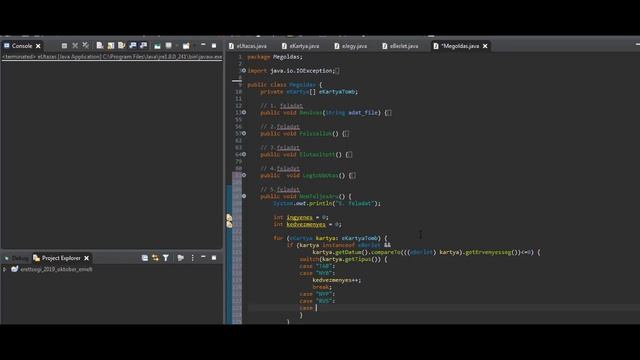
Task: Maximize the Console view
Action: click(x=214, y=46)
